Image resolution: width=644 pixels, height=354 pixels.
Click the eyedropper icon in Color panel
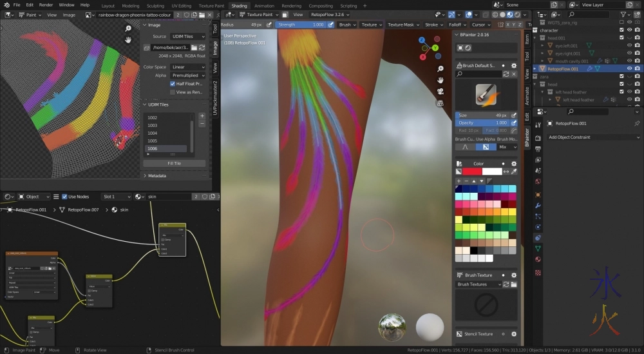(x=514, y=172)
